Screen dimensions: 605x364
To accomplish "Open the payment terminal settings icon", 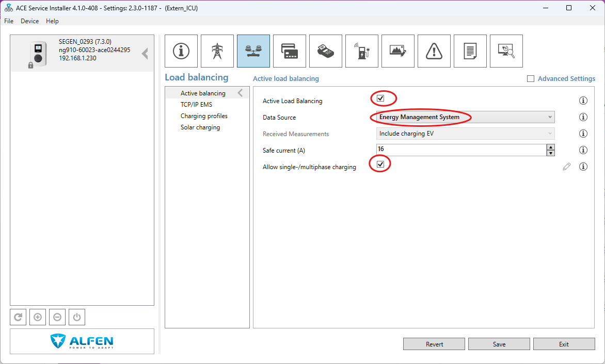I will pyautogui.click(x=326, y=51).
